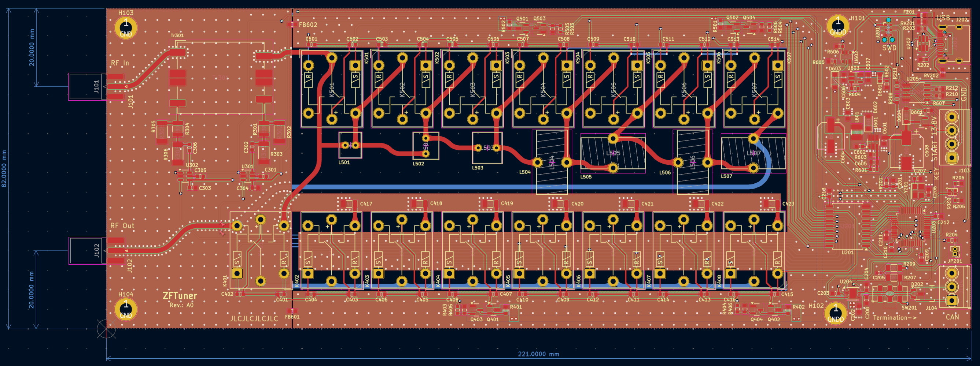Select the FB602 reference label

[x=308, y=25]
